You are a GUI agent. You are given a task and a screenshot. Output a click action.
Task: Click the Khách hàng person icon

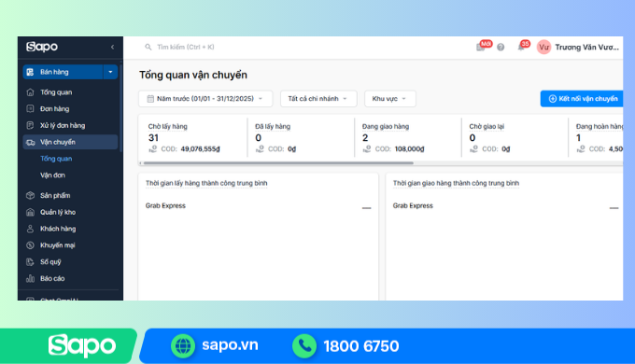pos(30,229)
